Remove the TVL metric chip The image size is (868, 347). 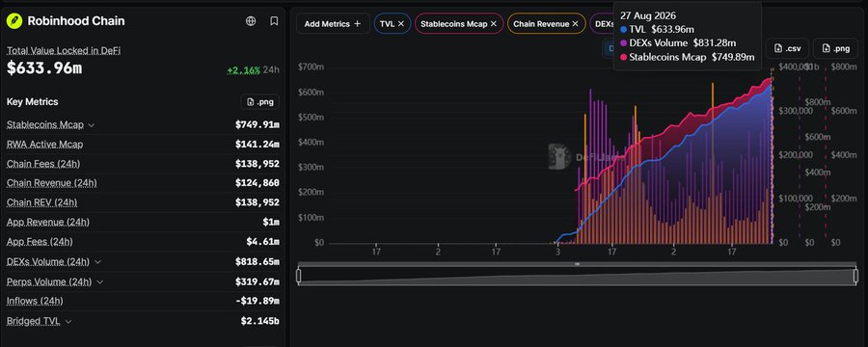click(401, 24)
